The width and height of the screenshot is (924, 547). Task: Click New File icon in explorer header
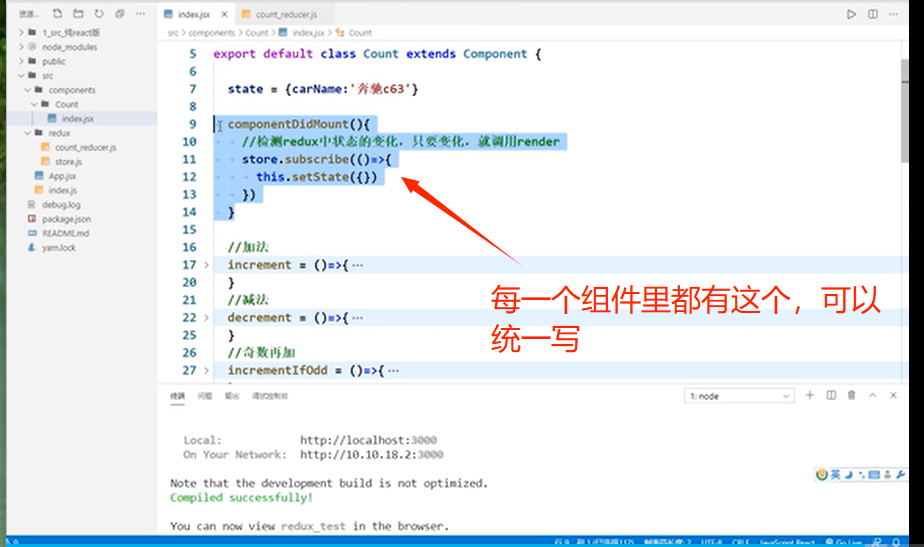[x=57, y=14]
